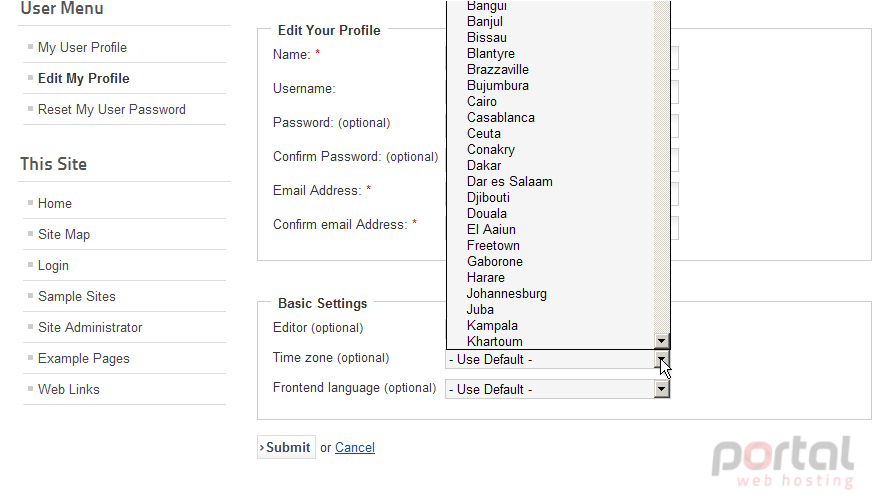Select the Dar es Salaam option

[x=509, y=181]
